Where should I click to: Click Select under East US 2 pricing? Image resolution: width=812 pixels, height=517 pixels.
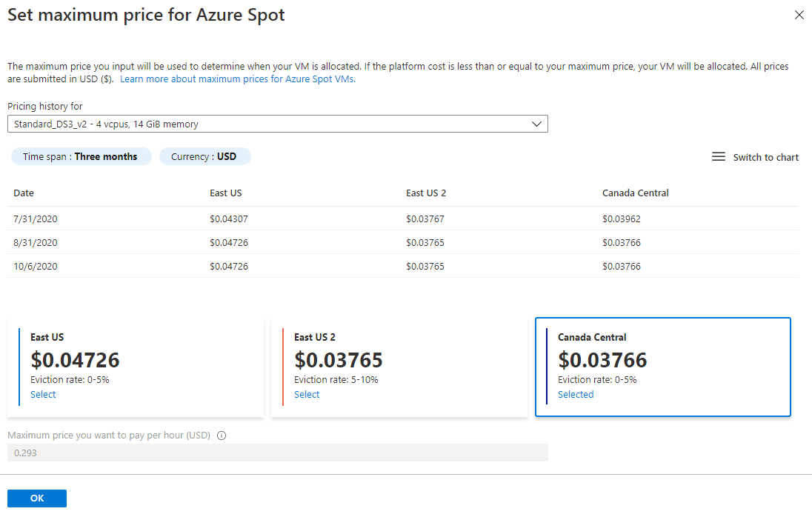tap(307, 394)
